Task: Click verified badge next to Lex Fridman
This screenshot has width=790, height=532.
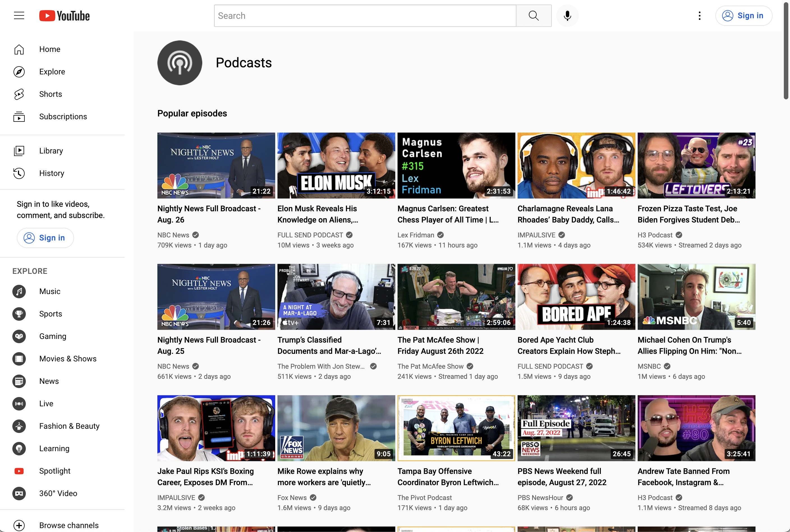Action: click(440, 235)
